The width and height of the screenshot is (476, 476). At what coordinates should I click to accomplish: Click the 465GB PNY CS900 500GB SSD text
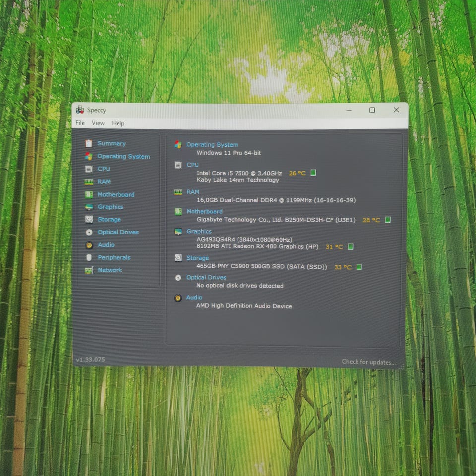[262, 266]
